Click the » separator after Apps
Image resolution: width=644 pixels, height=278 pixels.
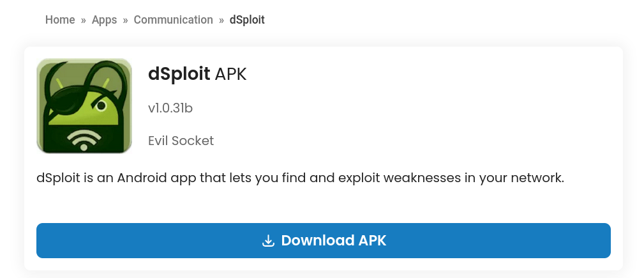[x=125, y=20]
